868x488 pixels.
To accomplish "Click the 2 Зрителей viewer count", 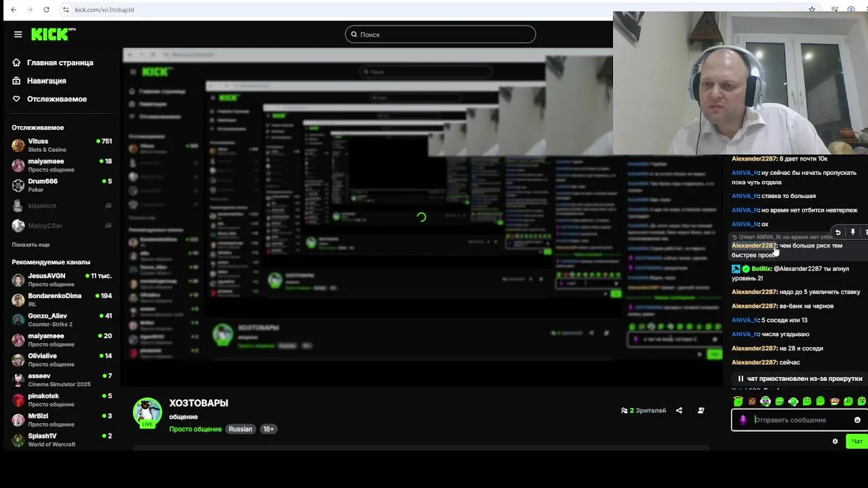I will tap(644, 411).
